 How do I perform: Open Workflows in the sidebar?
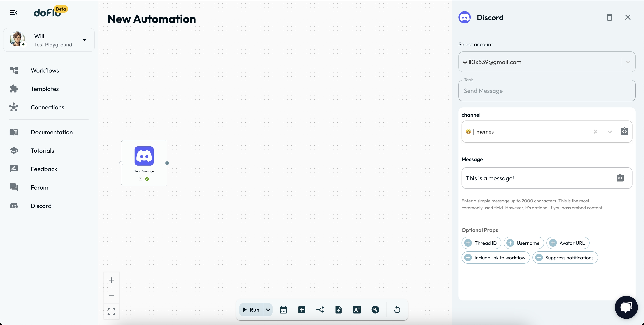45,70
